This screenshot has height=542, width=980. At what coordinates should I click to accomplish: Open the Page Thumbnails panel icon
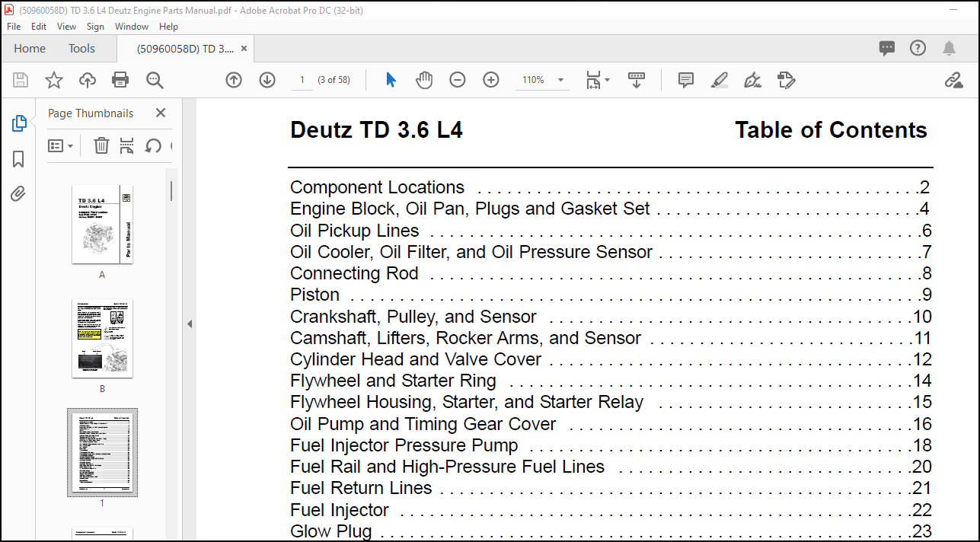point(19,123)
